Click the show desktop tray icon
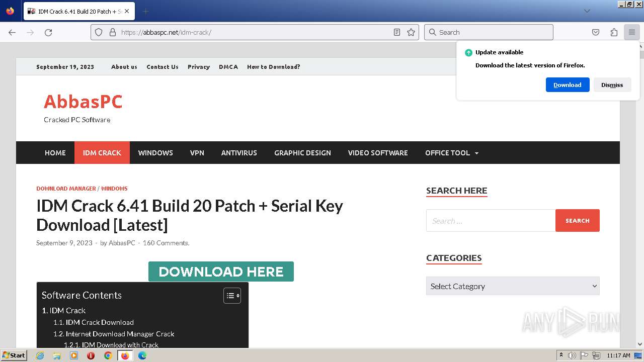The image size is (644, 362). coord(638,355)
